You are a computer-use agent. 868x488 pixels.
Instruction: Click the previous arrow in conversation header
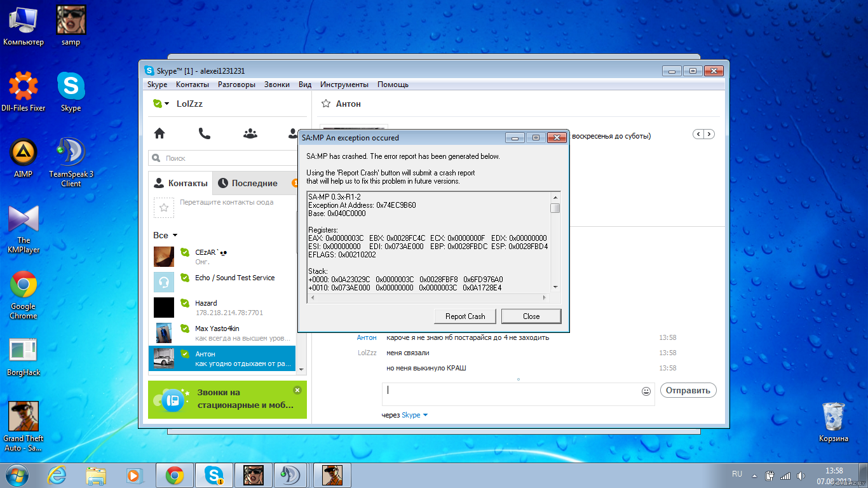698,134
